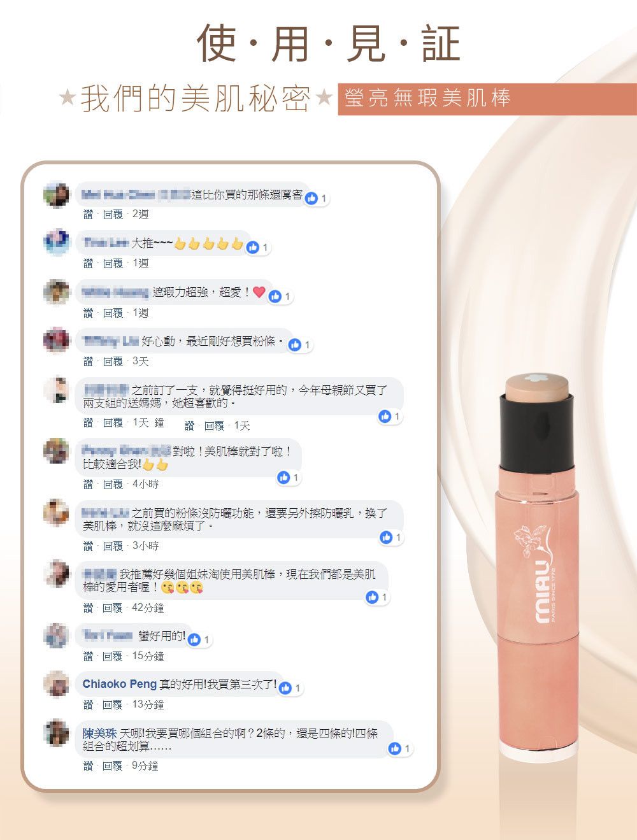The width and height of the screenshot is (637, 840).
Task: Click the 瑩亮無瑕美肌棒 banner
Action: tap(487, 99)
